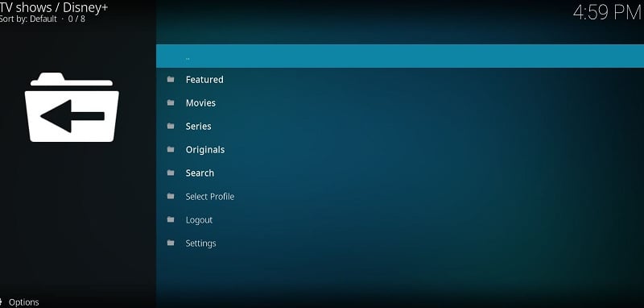644x308 pixels.
Task: Click the folder icon beside Logout
Action: (171, 219)
